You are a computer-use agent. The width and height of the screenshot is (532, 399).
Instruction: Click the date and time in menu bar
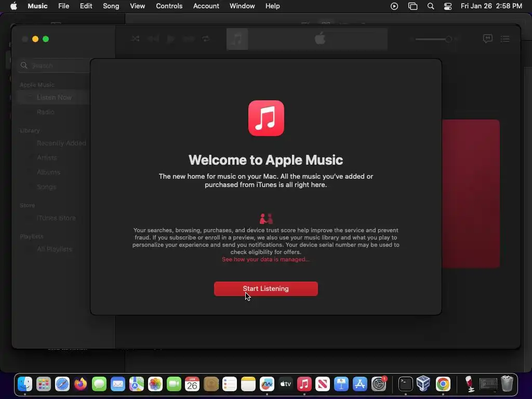[491, 6]
